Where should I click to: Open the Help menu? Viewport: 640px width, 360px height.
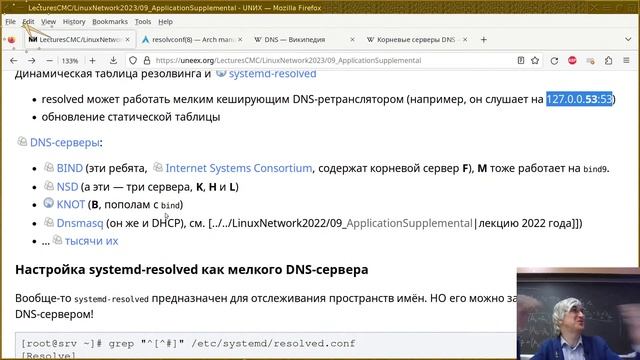tap(165, 22)
